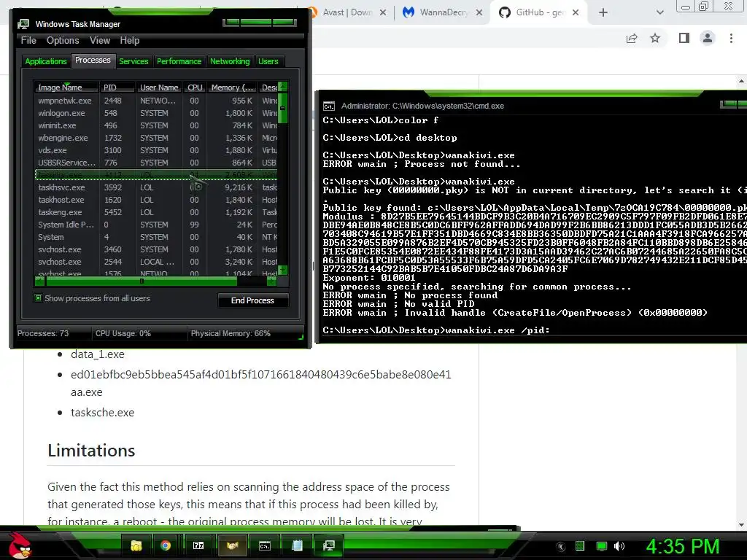747x560 pixels.
Task: Select the wininit.exe process row
Action: [x=156, y=125]
